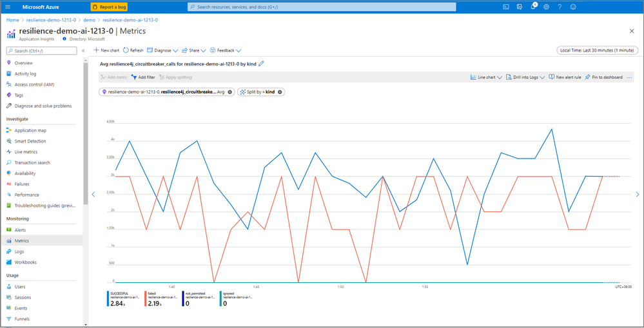Open the Line chart type dropdown

(486, 77)
